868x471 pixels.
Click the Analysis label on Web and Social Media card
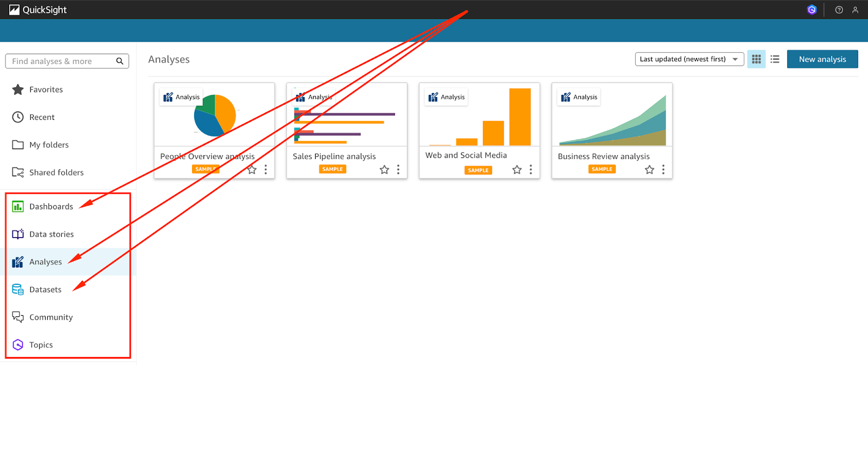[x=446, y=97]
